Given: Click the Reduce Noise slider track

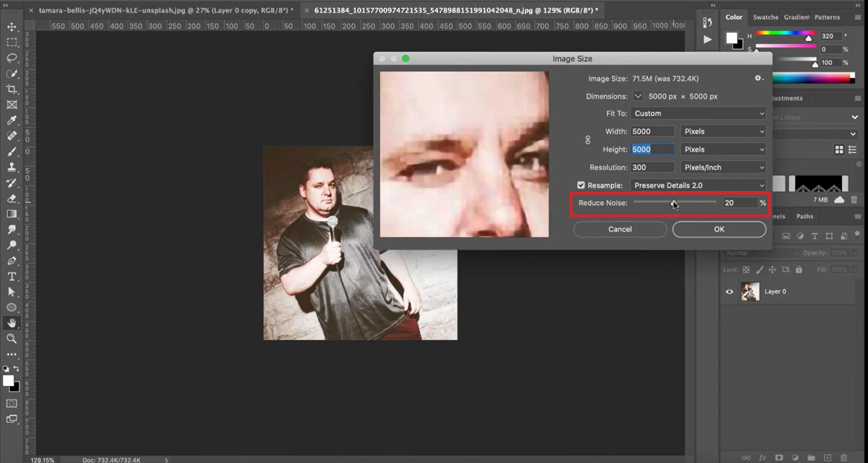Looking at the screenshot, I should coord(674,202).
